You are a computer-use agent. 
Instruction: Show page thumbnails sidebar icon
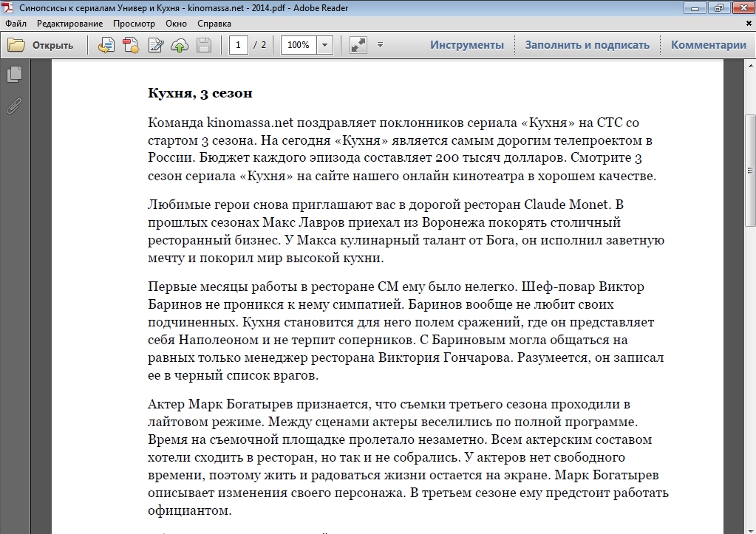pyautogui.click(x=15, y=74)
